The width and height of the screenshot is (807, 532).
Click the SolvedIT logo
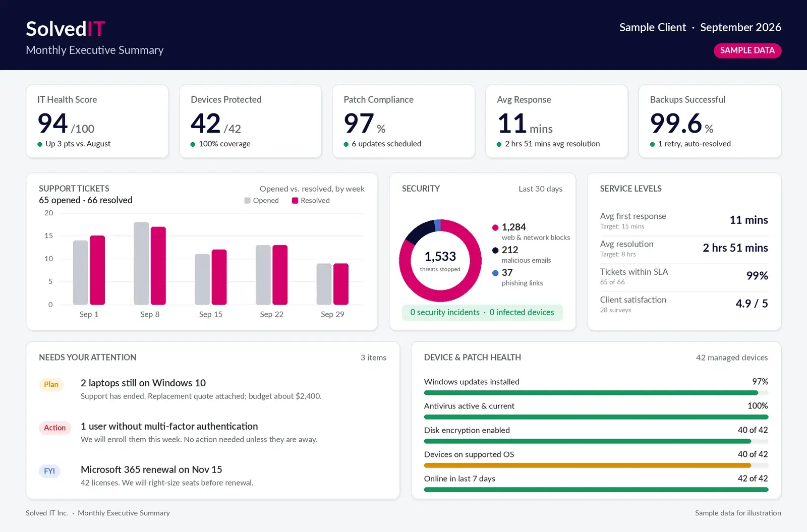tap(66, 29)
